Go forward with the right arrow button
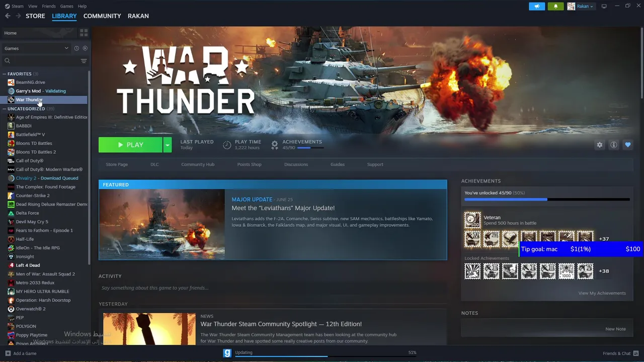 click(x=19, y=16)
